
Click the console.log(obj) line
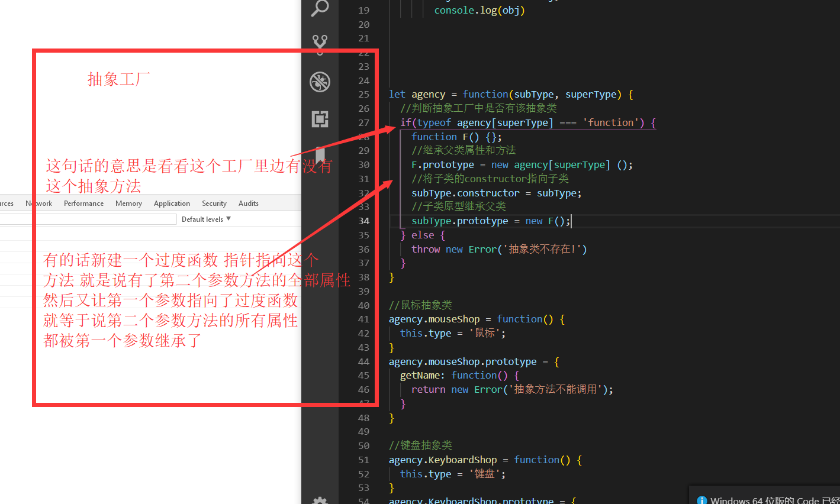pyautogui.click(x=479, y=11)
